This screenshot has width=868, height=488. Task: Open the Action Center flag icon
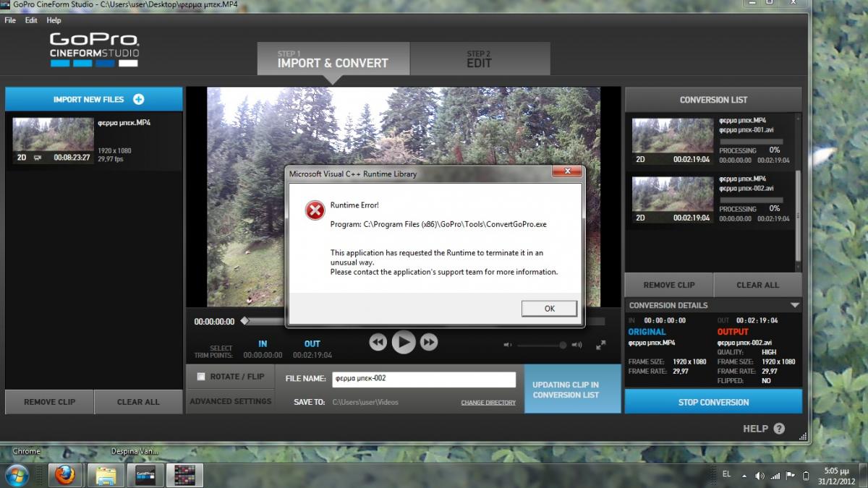pyautogui.click(x=791, y=476)
